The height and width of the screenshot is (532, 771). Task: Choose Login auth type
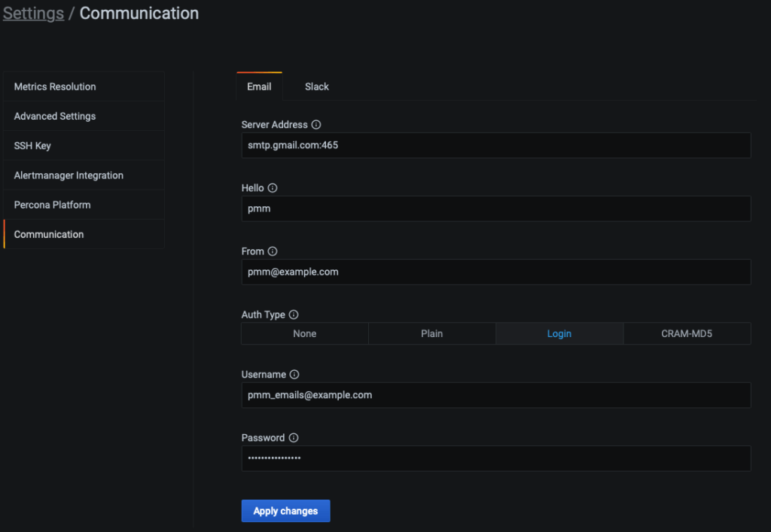[x=559, y=333]
